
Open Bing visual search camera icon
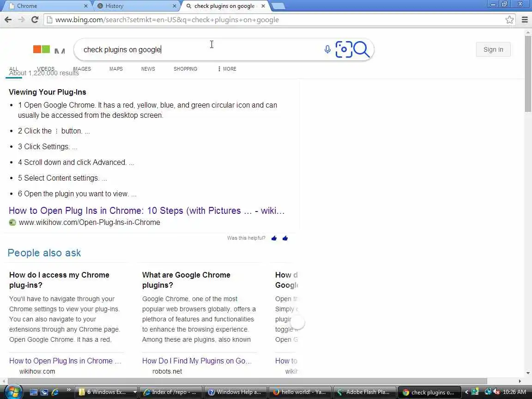click(x=344, y=49)
